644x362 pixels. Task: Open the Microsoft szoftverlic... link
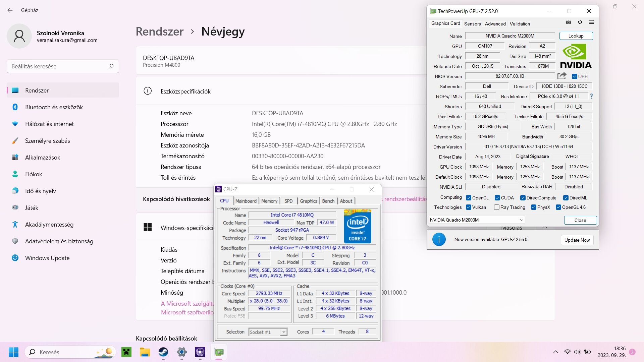click(x=187, y=312)
